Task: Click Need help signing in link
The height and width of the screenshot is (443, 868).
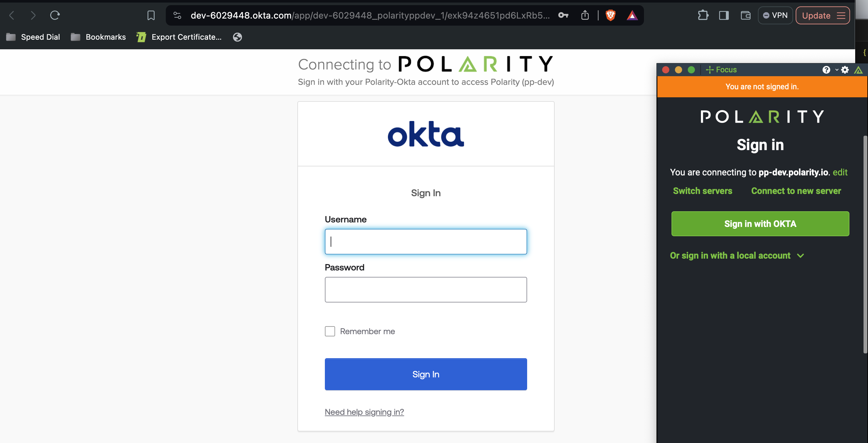Action: (364, 412)
